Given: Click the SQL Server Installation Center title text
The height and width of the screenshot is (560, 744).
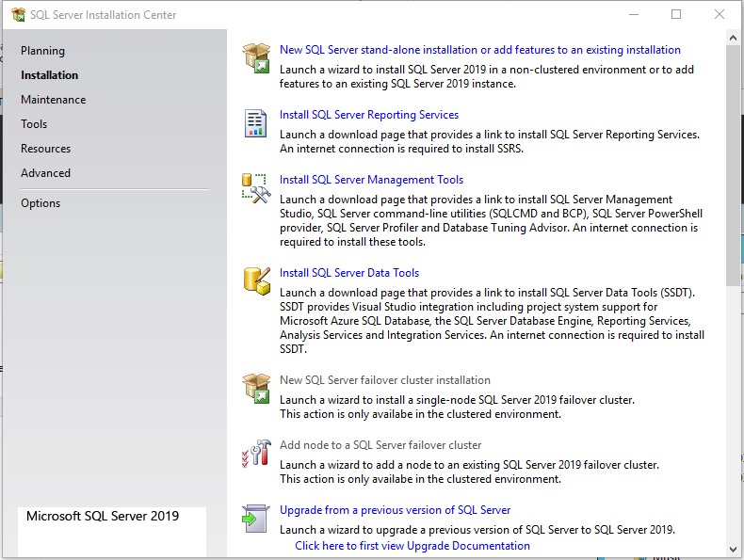Looking at the screenshot, I should coord(103,15).
